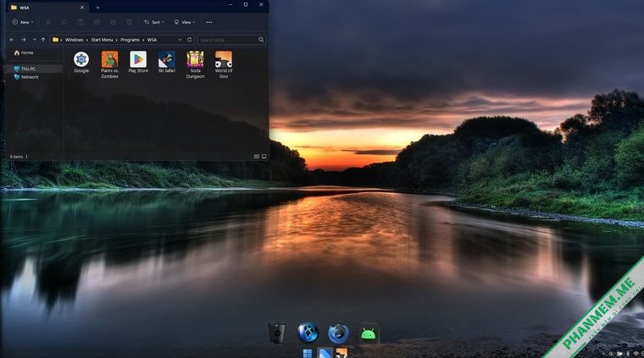Click the Share icon in Explorer toolbar
This screenshot has width=644, height=358.
pyautogui.click(x=113, y=22)
